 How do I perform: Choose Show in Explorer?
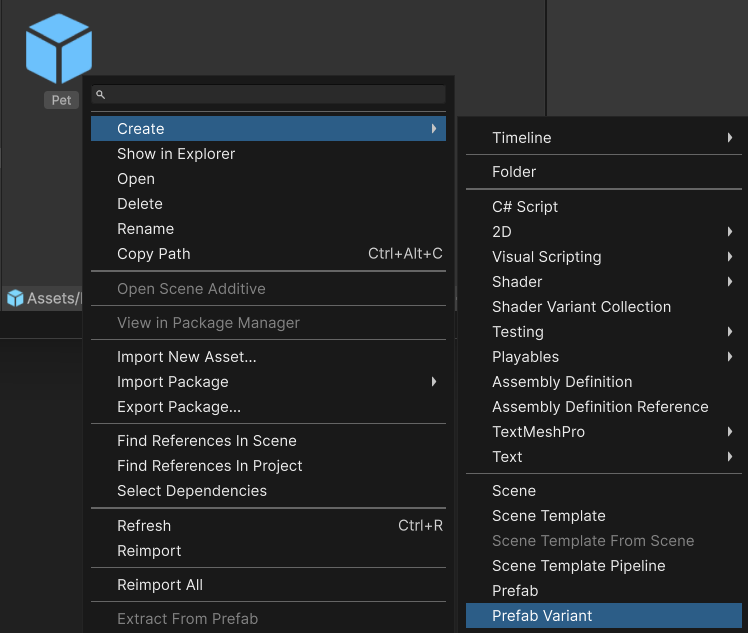[268, 154]
